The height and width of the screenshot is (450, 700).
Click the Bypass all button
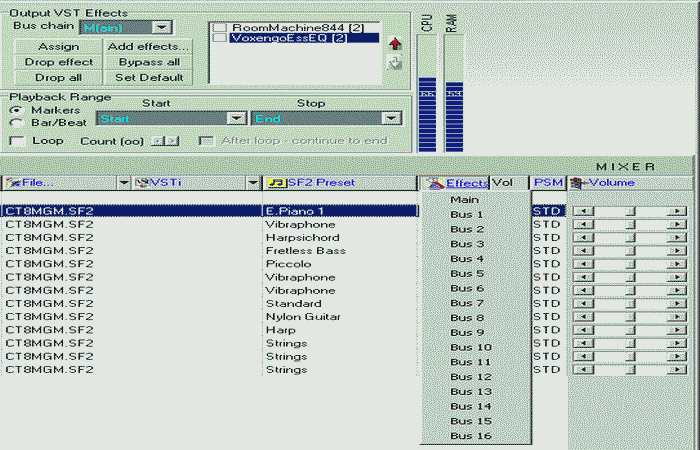coord(148,62)
